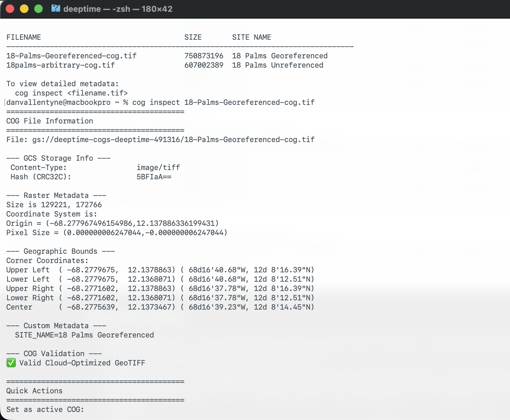Click the window title 'deeptime — -zsh'
Image resolution: width=510 pixels, height=420 pixels.
(118, 9)
